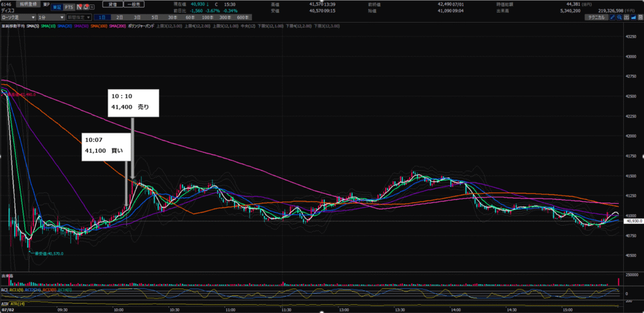
Task: Click the 出 chart output icon
Action: pos(626,18)
